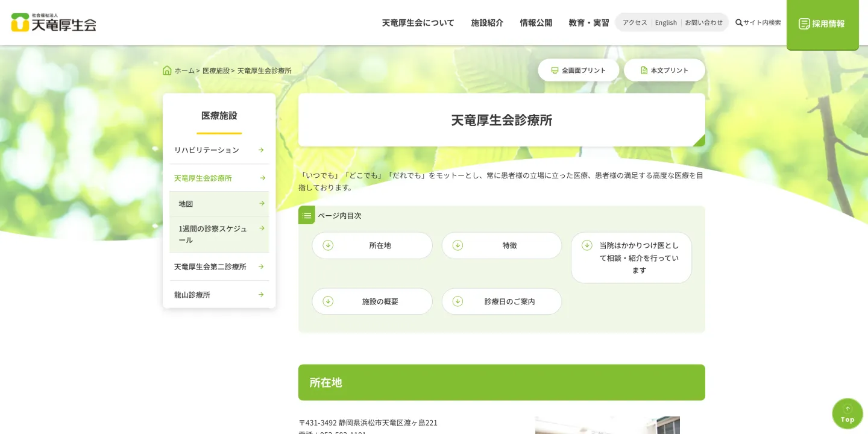Open 情報公開 menu
Image resolution: width=868 pixels, height=434 pixels.
tap(536, 23)
